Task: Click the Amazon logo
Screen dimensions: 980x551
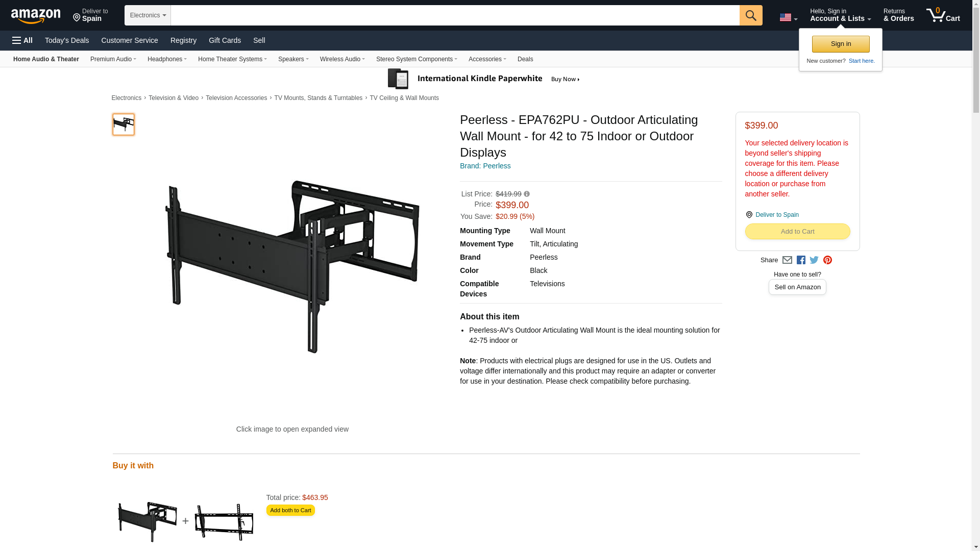Action: 36,16
